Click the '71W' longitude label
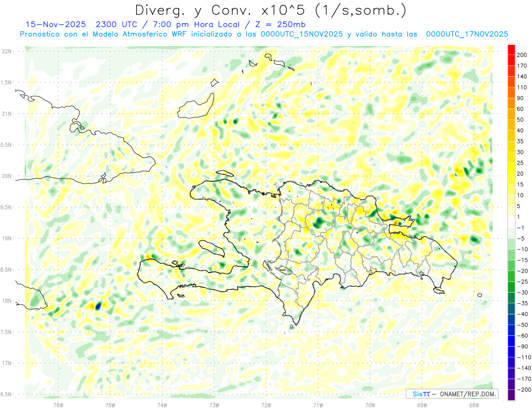Image resolution: width=532 pixels, height=411 pixels. click(x=318, y=405)
